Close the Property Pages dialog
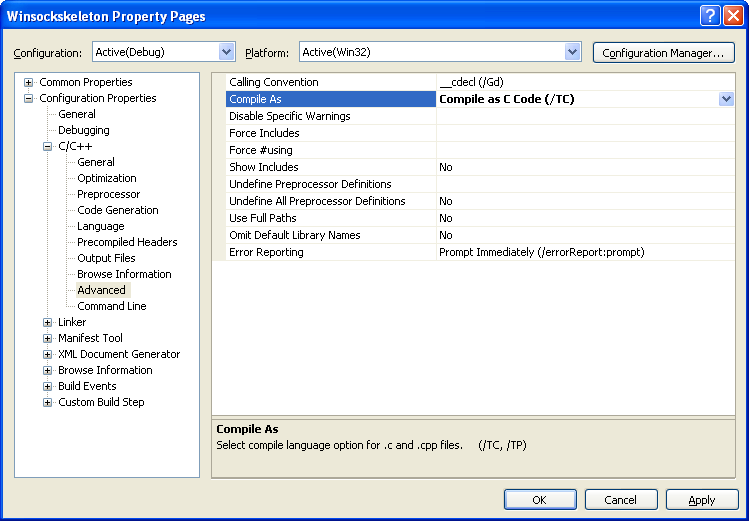The height and width of the screenshot is (521, 749). tap(733, 16)
